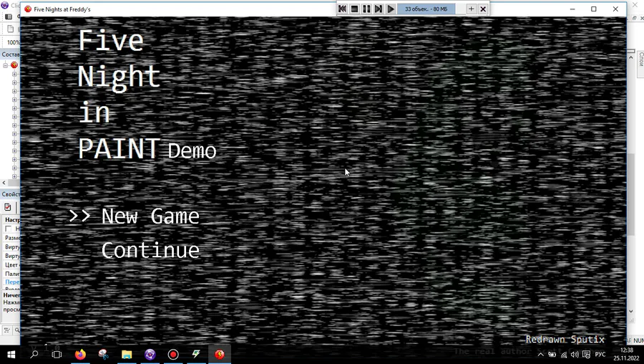Click the sort icon below the properties

pyautogui.click(x=6, y=330)
